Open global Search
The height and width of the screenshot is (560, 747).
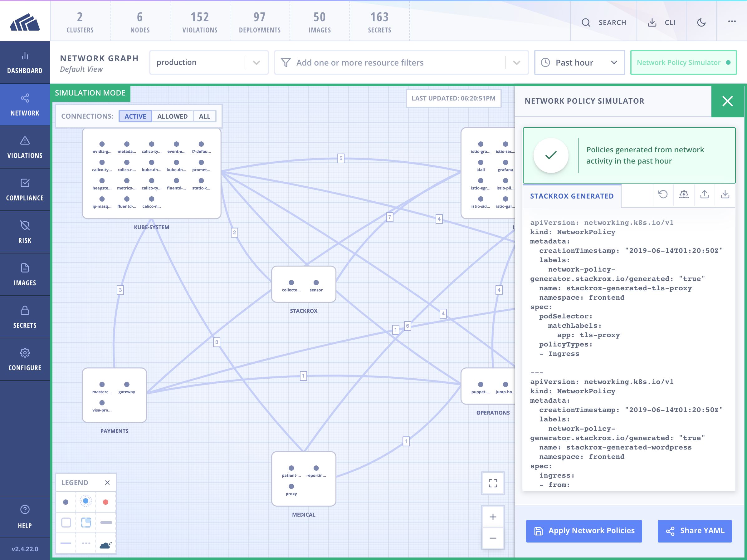[x=604, y=22]
